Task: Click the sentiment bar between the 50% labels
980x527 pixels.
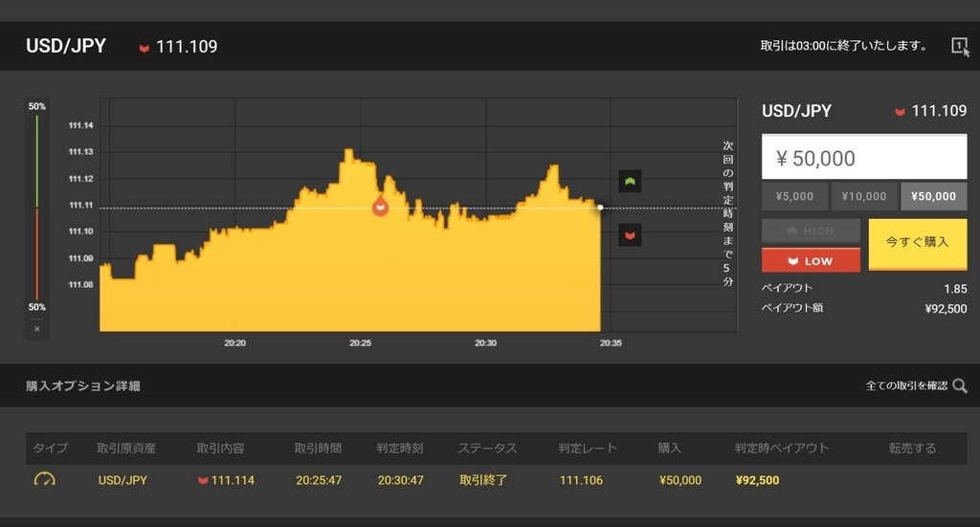Action: pyautogui.click(x=37, y=208)
